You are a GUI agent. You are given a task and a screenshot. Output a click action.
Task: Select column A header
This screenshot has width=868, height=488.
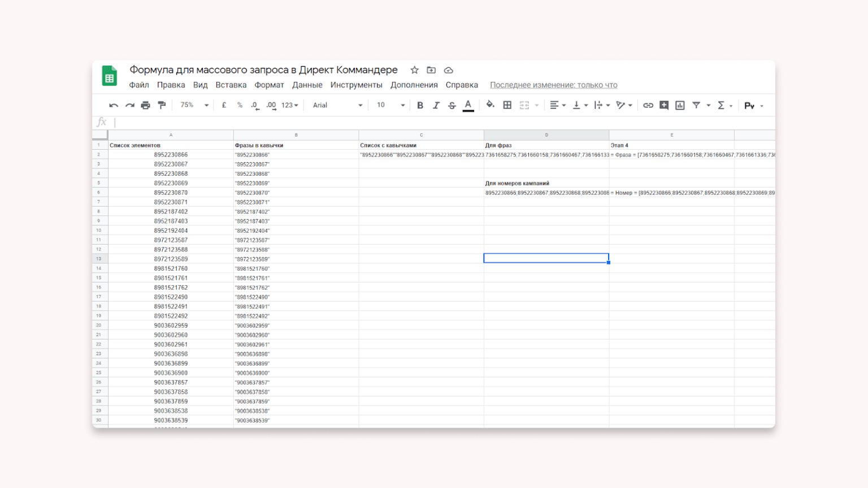[x=171, y=135]
